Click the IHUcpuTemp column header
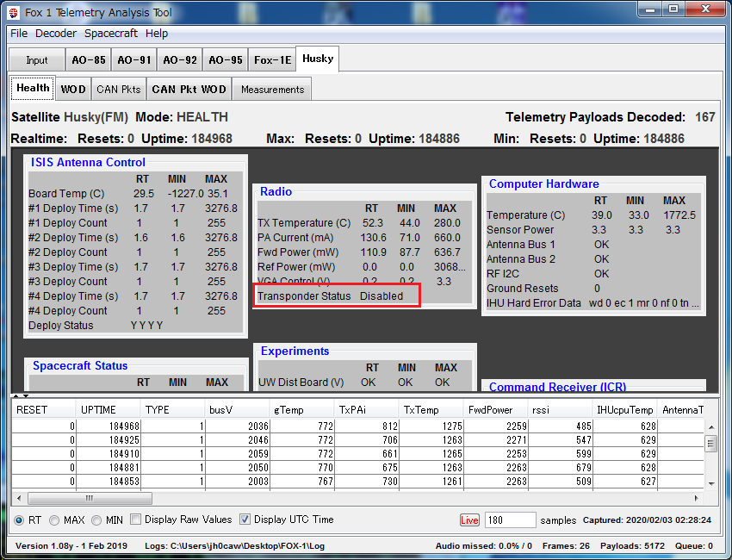732x560 pixels. (x=624, y=410)
